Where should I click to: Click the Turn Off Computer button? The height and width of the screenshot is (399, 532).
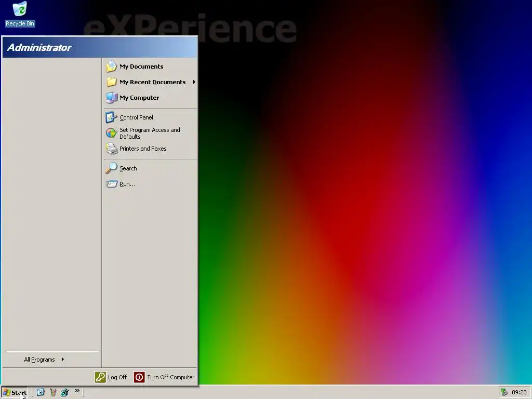(164, 377)
